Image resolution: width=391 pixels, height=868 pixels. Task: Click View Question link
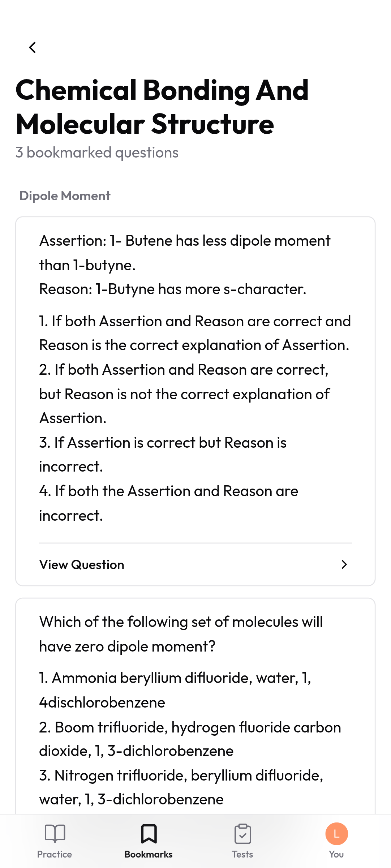[x=82, y=564]
